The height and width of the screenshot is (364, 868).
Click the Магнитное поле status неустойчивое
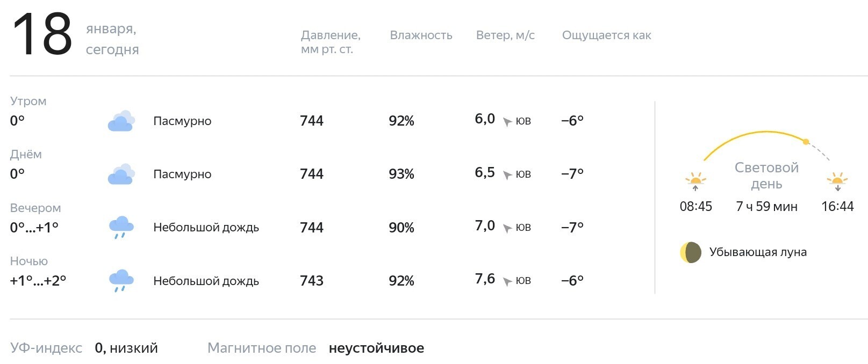tap(376, 348)
